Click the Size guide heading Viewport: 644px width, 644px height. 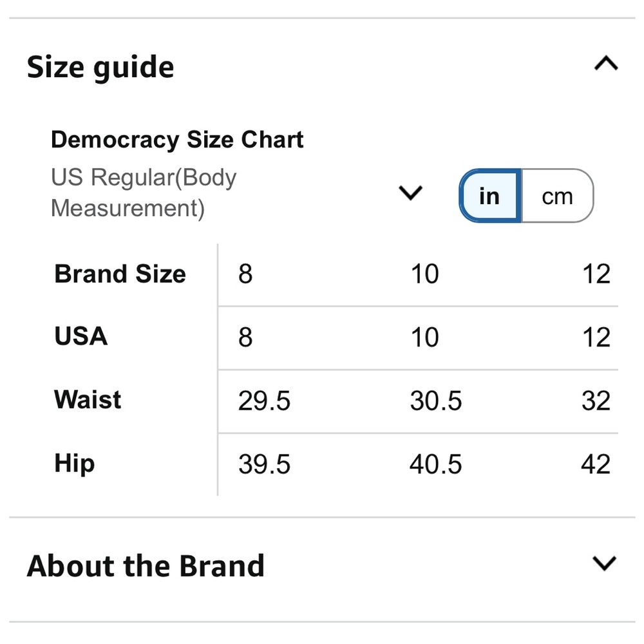pos(100,67)
